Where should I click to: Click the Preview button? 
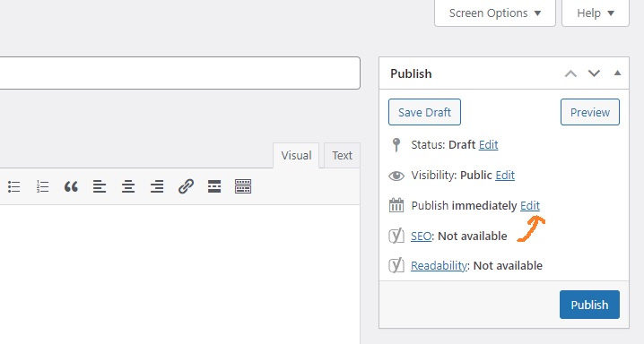tap(590, 112)
